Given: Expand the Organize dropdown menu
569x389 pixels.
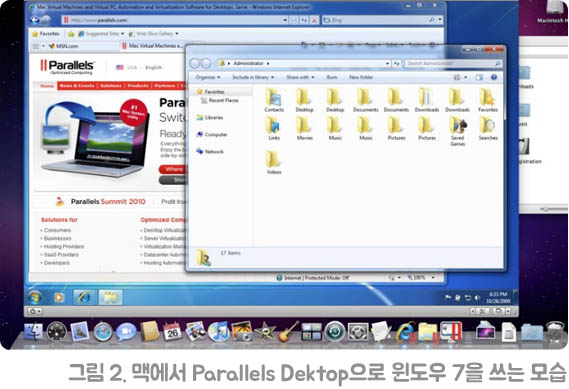Looking at the screenshot, I should (208, 77).
